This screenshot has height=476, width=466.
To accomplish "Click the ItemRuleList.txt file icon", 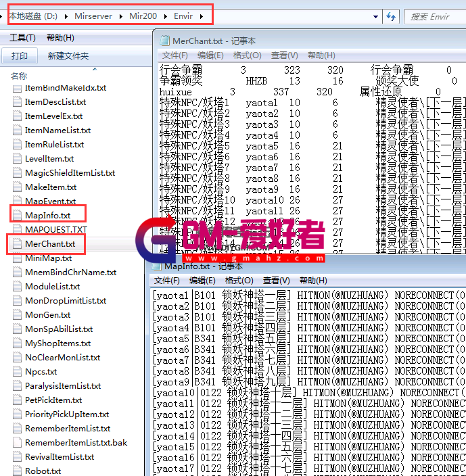I will (x=18, y=145).
